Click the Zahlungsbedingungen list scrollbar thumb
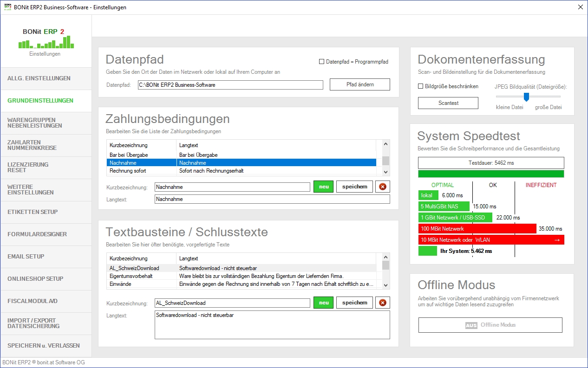588x368 pixels. click(x=385, y=161)
